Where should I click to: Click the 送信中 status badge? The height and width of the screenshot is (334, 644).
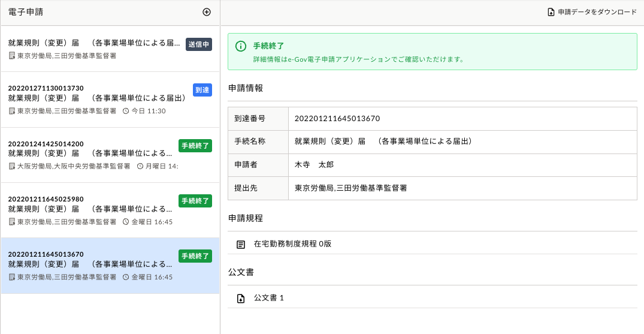(199, 44)
